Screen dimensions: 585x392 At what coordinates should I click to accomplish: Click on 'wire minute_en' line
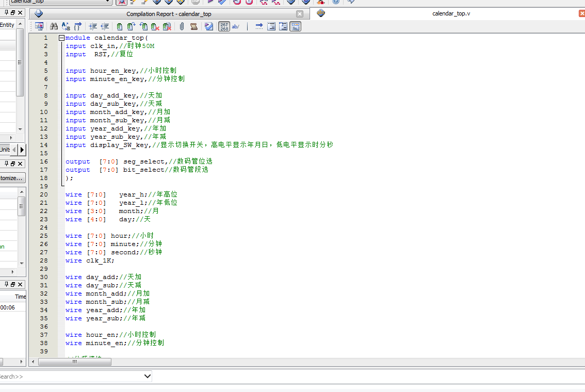pyautogui.click(x=115, y=343)
